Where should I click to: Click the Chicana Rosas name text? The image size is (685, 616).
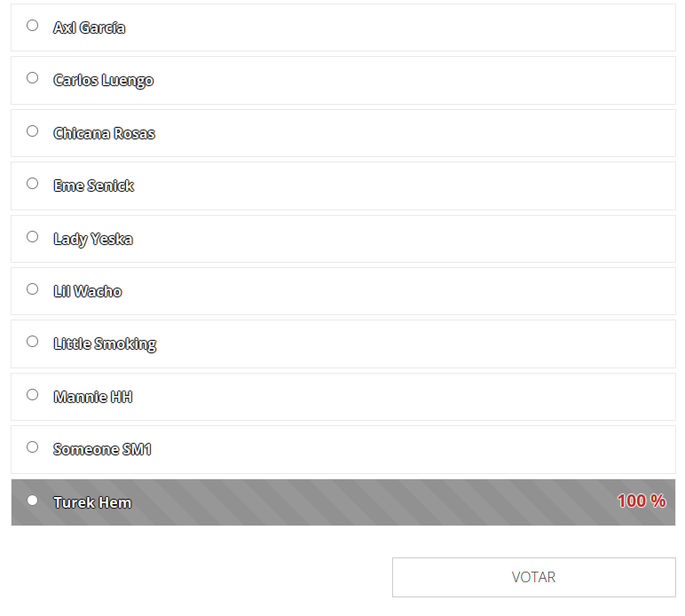click(104, 133)
